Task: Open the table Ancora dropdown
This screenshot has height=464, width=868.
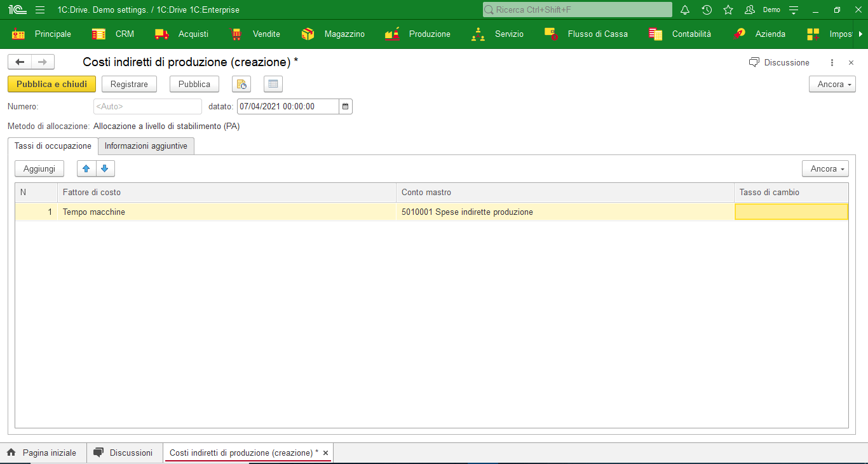Action: 825,168
